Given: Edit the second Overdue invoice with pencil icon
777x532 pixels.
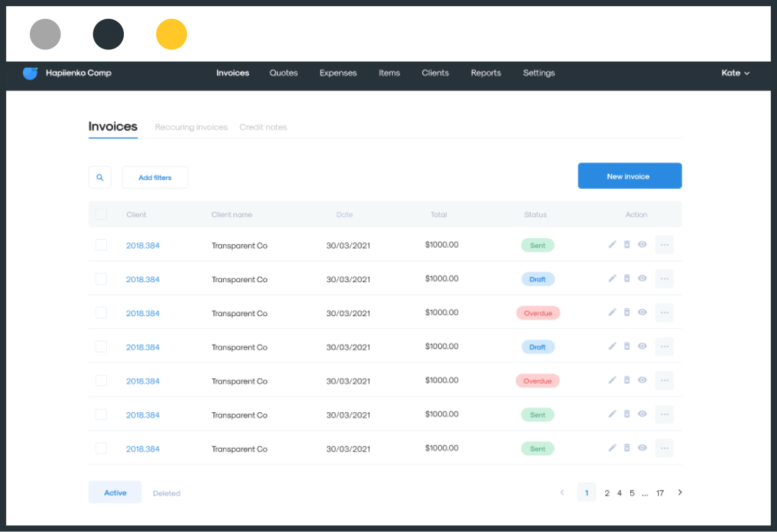Looking at the screenshot, I should coord(612,380).
